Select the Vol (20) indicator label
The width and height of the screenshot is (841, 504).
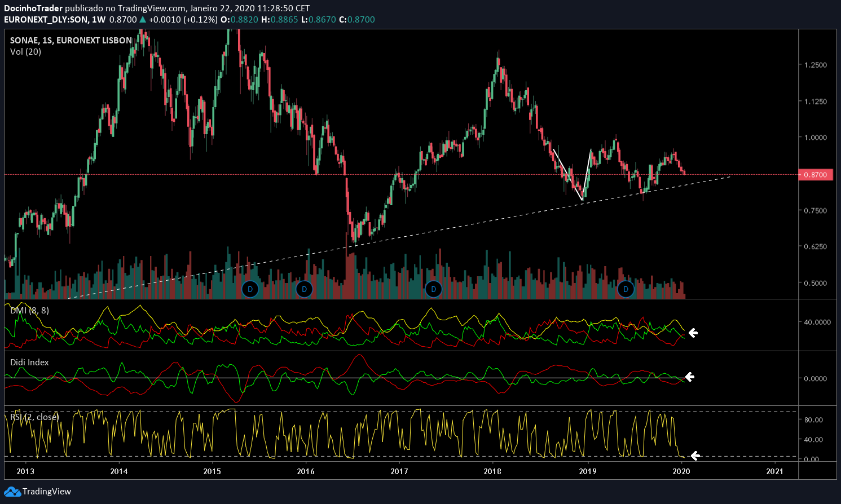pos(25,52)
